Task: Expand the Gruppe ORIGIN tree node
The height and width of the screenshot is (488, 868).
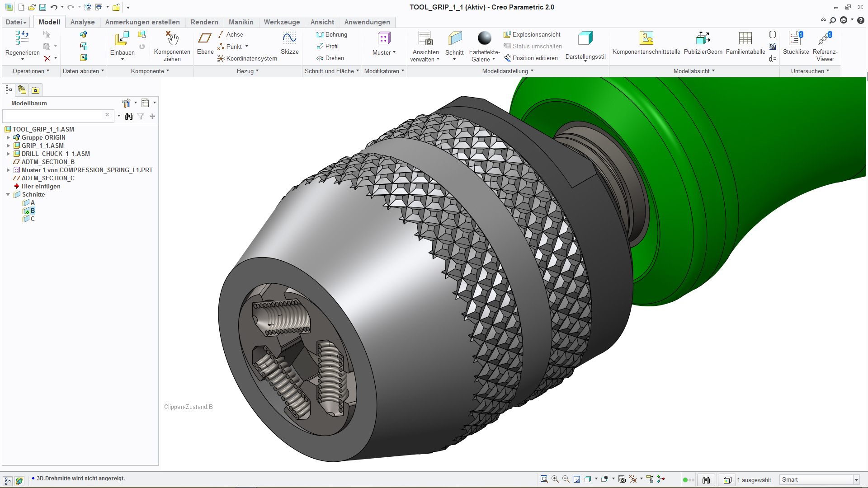Action: pos(8,137)
